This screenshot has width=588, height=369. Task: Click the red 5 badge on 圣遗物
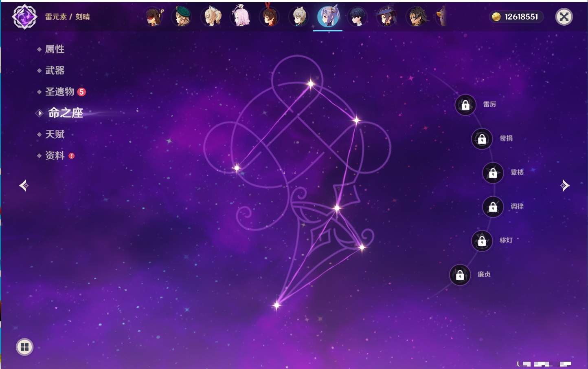click(81, 92)
